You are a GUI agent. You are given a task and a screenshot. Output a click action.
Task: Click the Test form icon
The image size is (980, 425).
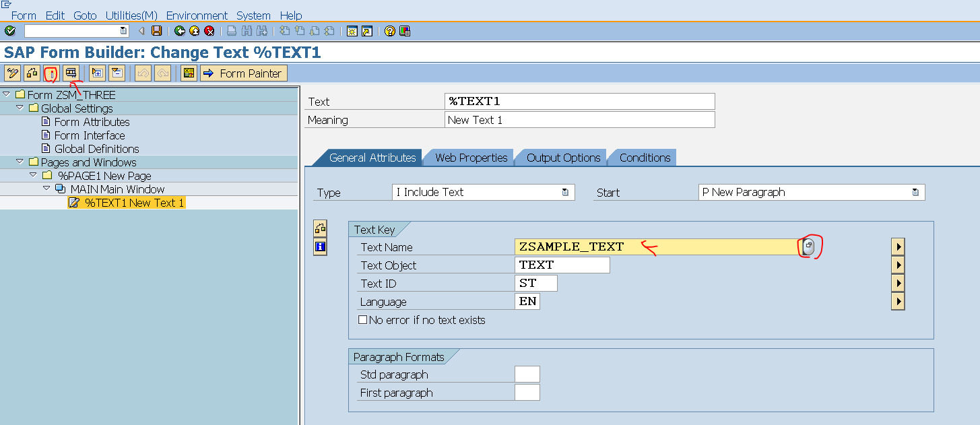71,73
